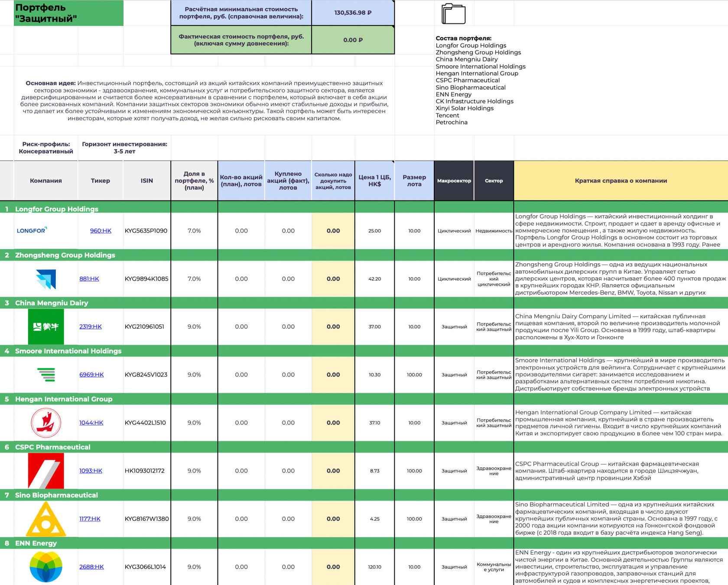Click the 'Цена 1 ЦБ, HK$' header

click(375, 181)
